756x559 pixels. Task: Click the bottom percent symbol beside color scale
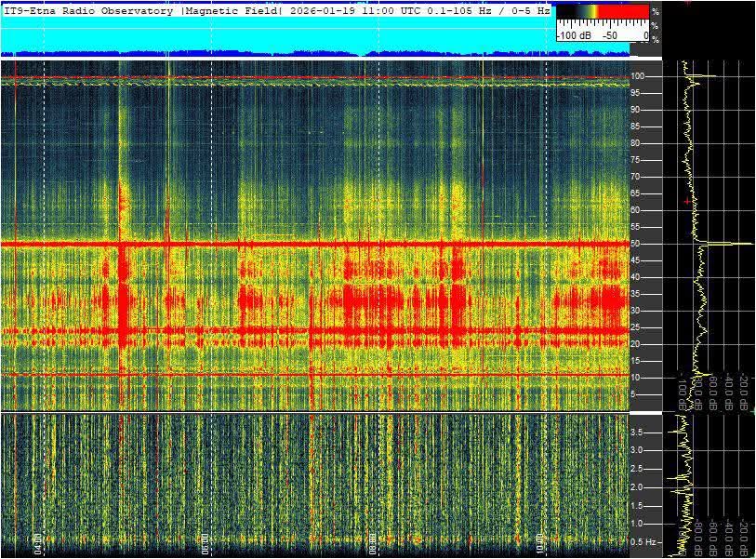[x=656, y=40]
